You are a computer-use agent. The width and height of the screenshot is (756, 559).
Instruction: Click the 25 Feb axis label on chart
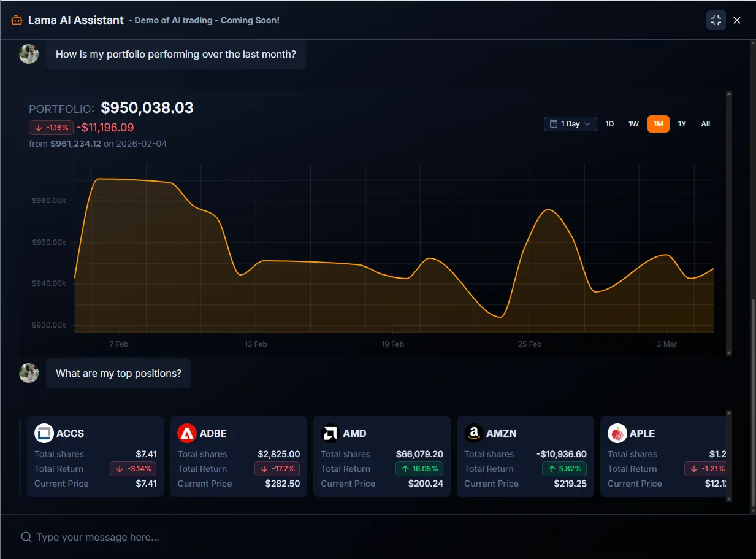pos(530,344)
